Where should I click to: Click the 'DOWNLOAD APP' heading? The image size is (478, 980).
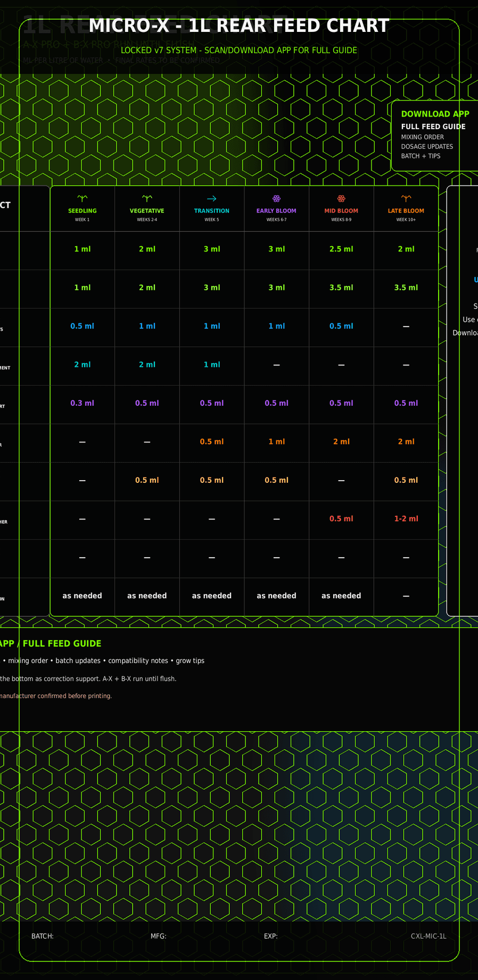click(435, 114)
